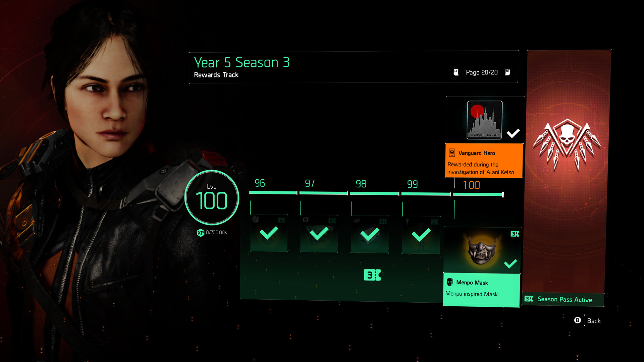644x362 pixels.
Task: Toggle the checkmark on level 97 reward
Action: pyautogui.click(x=320, y=234)
